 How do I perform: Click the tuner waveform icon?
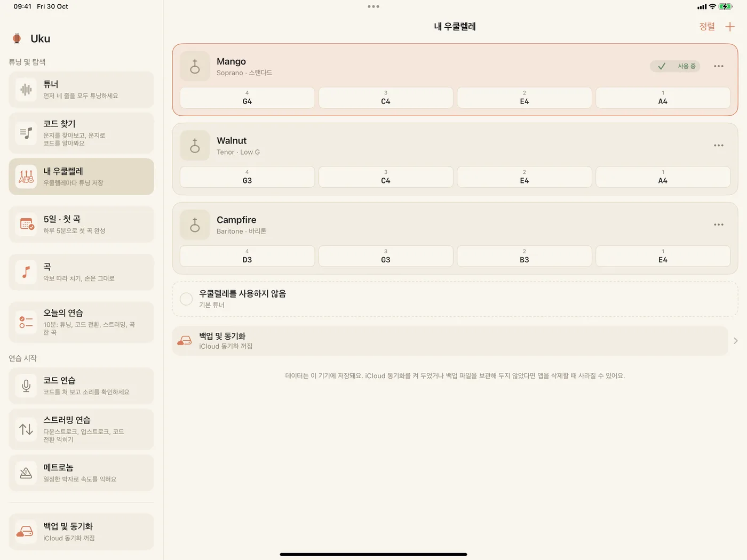click(x=26, y=90)
